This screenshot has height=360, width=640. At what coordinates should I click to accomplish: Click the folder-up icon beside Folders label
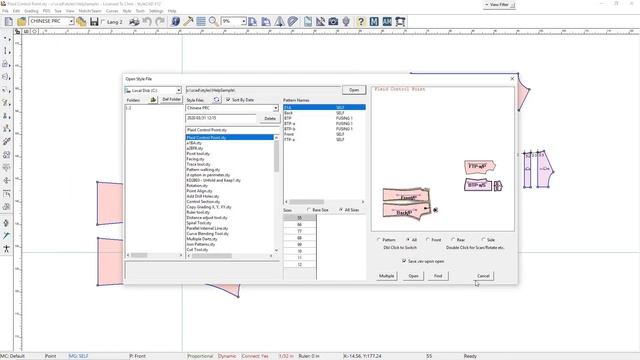tap(153, 100)
